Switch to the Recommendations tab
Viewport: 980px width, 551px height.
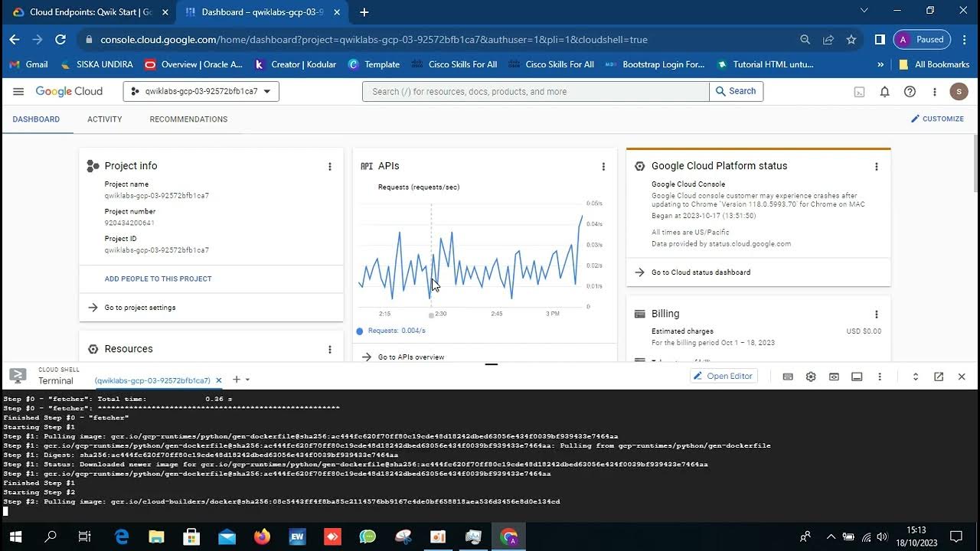point(188,119)
